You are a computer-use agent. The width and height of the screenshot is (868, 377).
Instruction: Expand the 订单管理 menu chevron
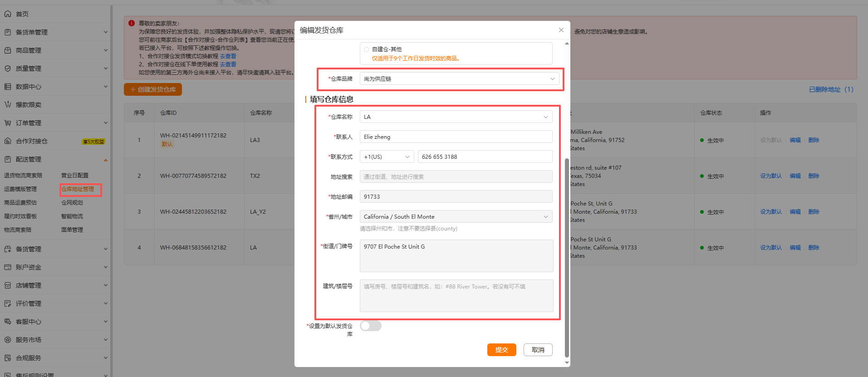click(106, 123)
